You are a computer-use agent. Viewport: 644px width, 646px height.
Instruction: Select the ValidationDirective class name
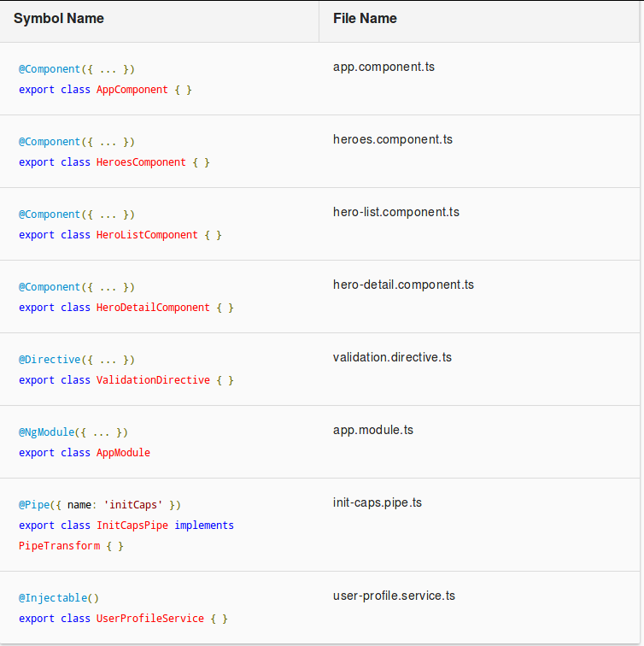[153, 380]
